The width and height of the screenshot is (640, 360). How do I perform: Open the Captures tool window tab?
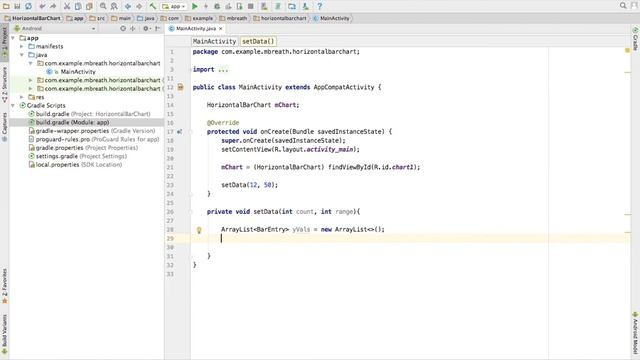click(x=4, y=127)
